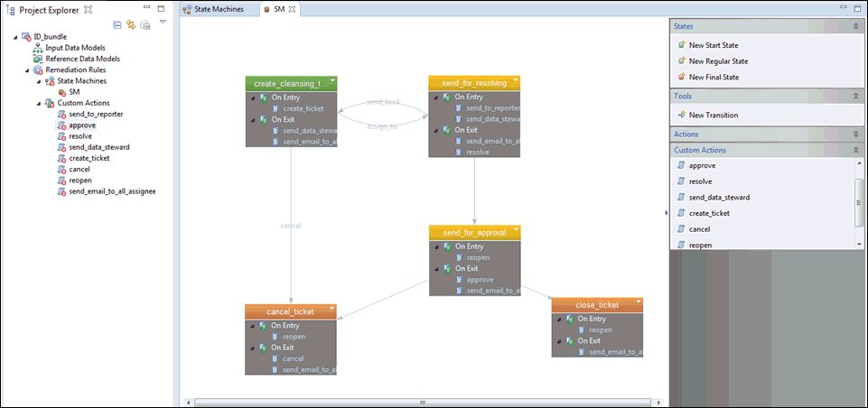The image size is (868, 408).
Task: Click approve action in send_for_approval state
Action: pos(480,280)
